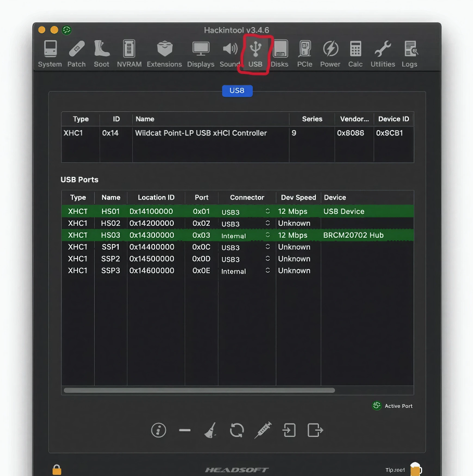The image size is (473, 476).
Task: Open the System toolbar section
Action: [50, 54]
